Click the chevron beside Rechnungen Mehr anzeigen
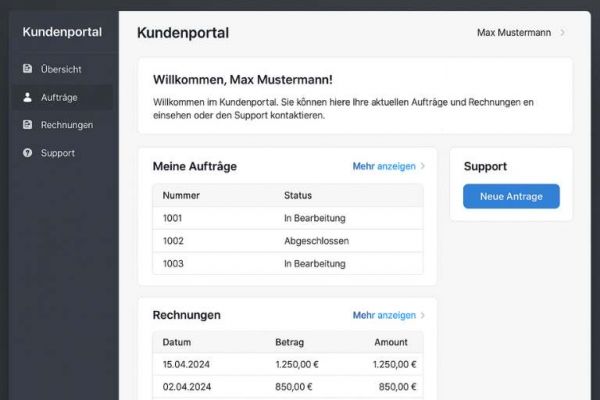This screenshot has width=600, height=400. (x=423, y=315)
